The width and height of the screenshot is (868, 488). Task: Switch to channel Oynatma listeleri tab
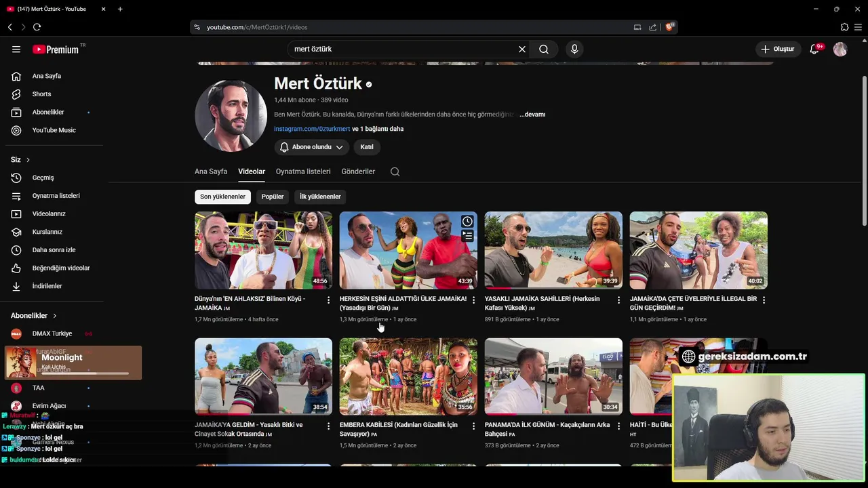[303, 171]
